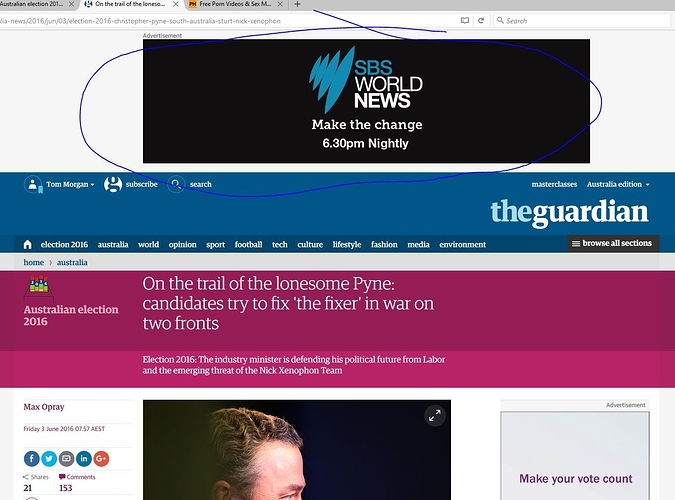Open the world section
The image size is (675, 500).
(149, 245)
